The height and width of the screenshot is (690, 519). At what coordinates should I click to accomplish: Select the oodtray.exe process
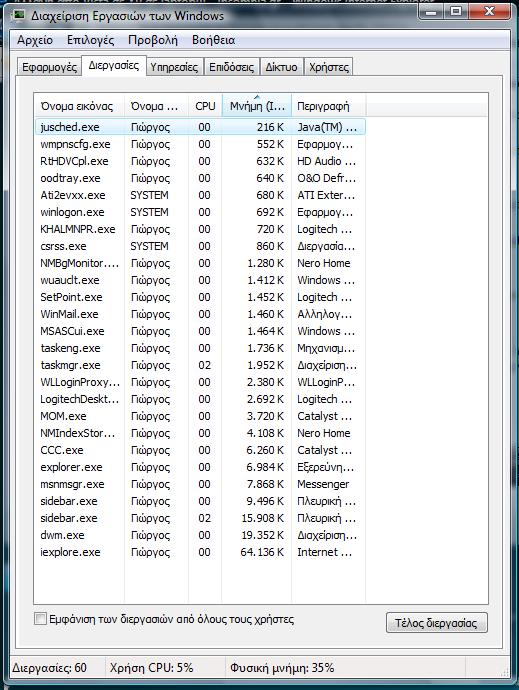(x=200, y=178)
